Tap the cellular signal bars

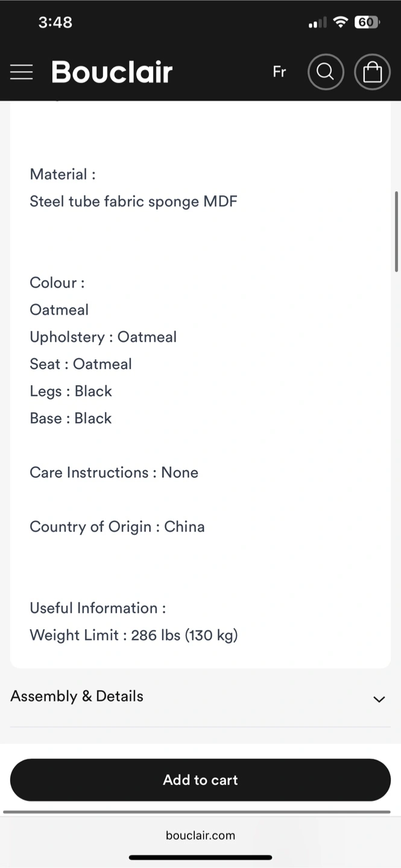[317, 23]
